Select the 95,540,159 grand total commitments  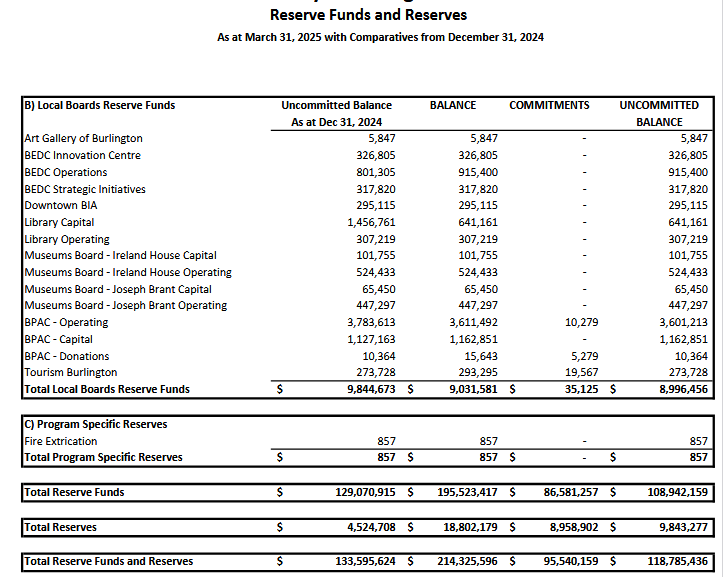(x=571, y=561)
